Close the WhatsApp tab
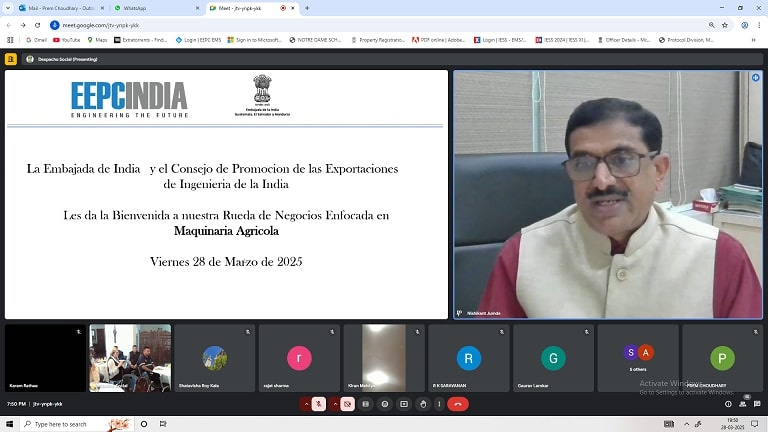The height and width of the screenshot is (432, 768). click(x=197, y=8)
